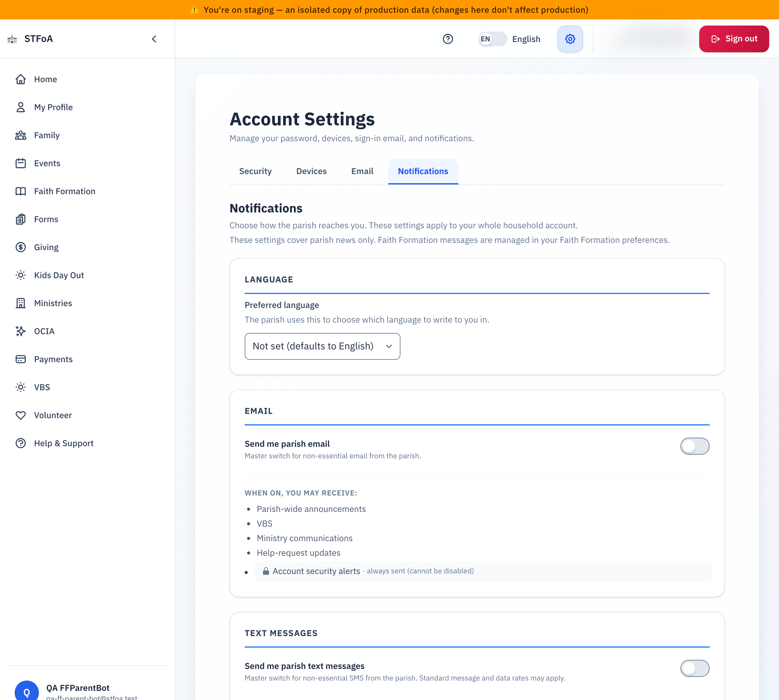779x700 pixels.
Task: Click the Payments card icon
Action: click(21, 359)
